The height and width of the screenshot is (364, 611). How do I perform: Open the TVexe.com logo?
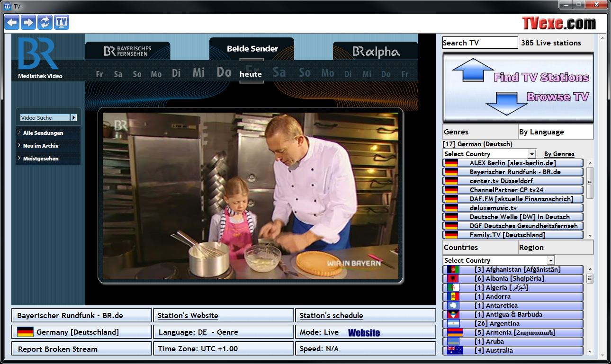coord(559,23)
